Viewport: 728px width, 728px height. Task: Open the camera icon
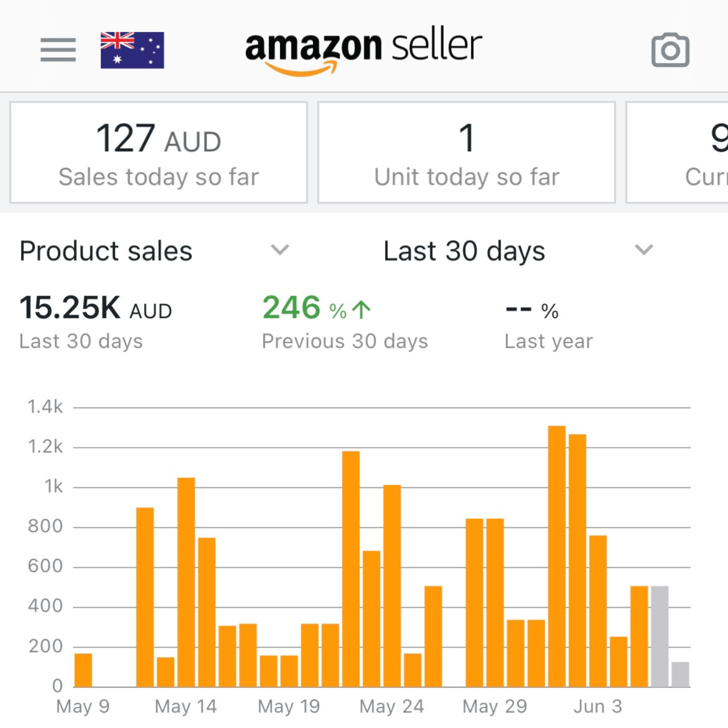coord(670,50)
